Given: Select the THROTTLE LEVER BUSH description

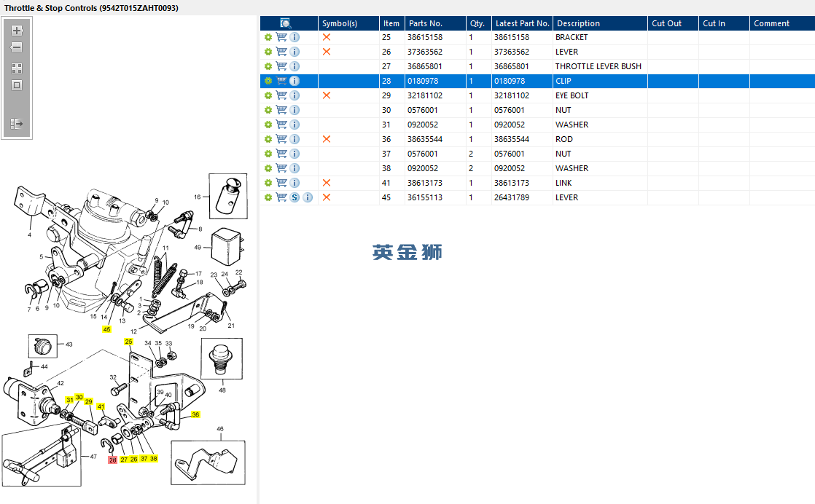Looking at the screenshot, I should (598, 66).
